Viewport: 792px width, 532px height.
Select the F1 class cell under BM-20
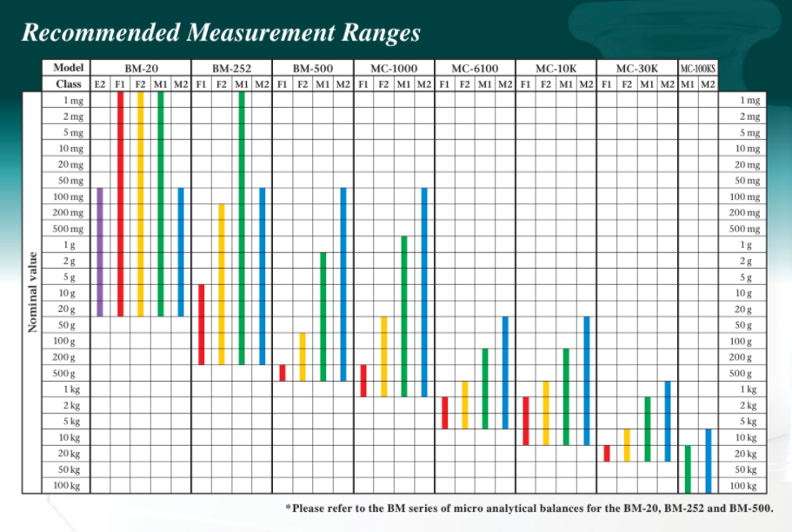pos(120,84)
